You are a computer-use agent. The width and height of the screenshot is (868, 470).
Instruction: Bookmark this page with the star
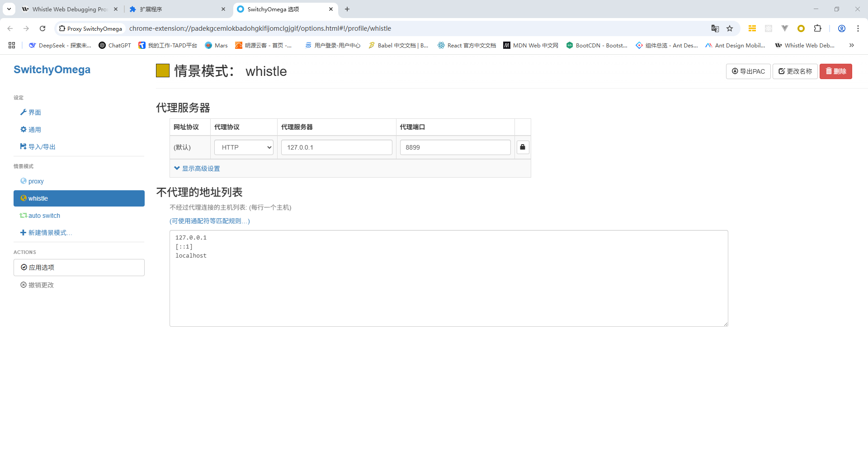[730, 28]
